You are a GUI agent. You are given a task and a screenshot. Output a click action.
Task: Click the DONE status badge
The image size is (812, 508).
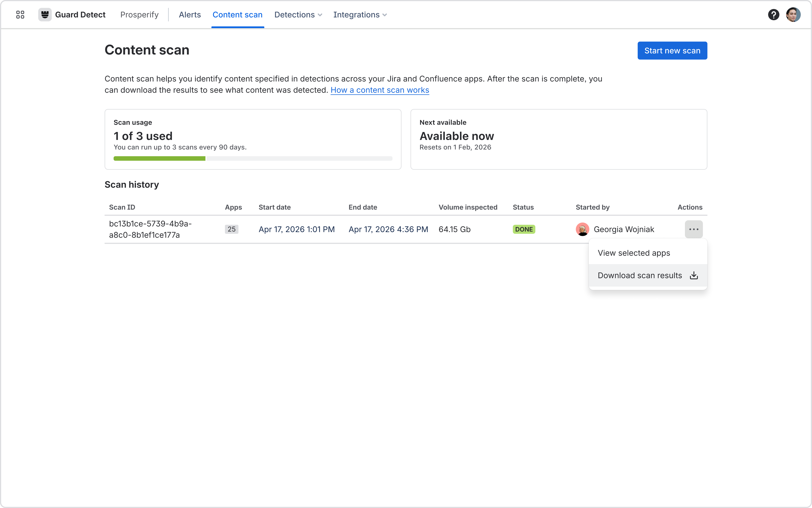524,229
